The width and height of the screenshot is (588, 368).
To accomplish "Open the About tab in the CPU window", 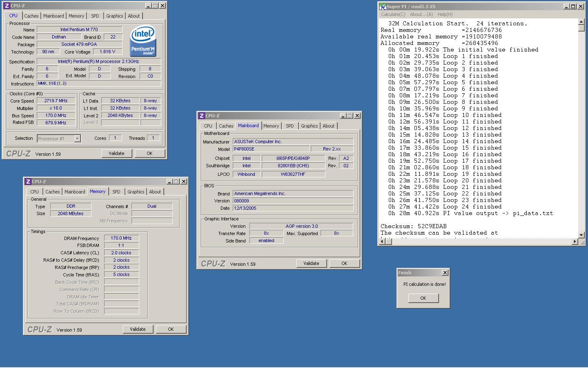I will (134, 16).
